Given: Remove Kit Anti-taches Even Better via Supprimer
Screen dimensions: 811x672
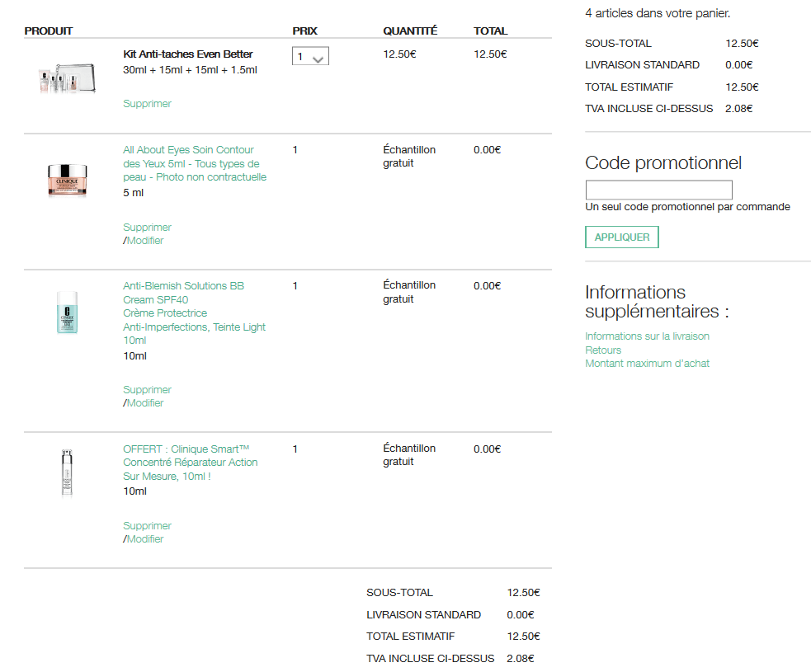Looking at the screenshot, I should tap(147, 104).
